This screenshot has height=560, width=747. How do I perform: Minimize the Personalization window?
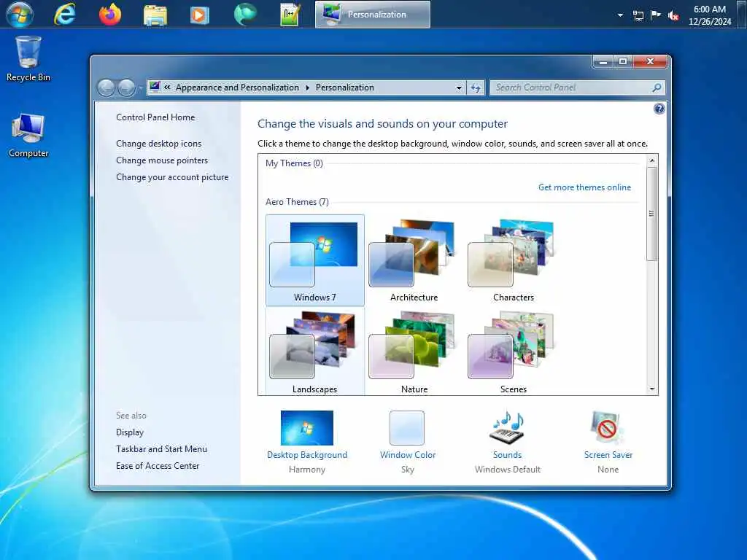tap(603, 61)
